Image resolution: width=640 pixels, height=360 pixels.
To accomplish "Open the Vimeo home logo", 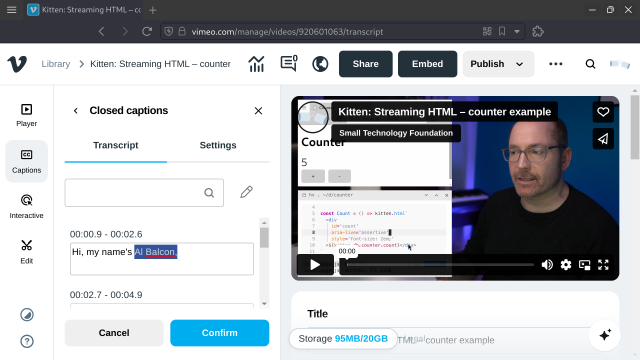I will point(17,64).
